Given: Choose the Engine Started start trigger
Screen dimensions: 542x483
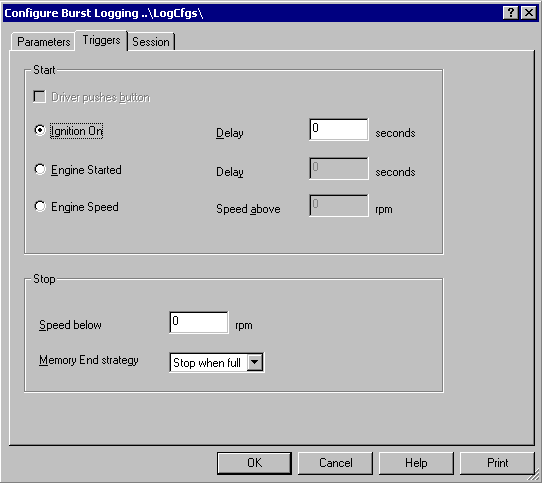Looking at the screenshot, I should 40,169.
